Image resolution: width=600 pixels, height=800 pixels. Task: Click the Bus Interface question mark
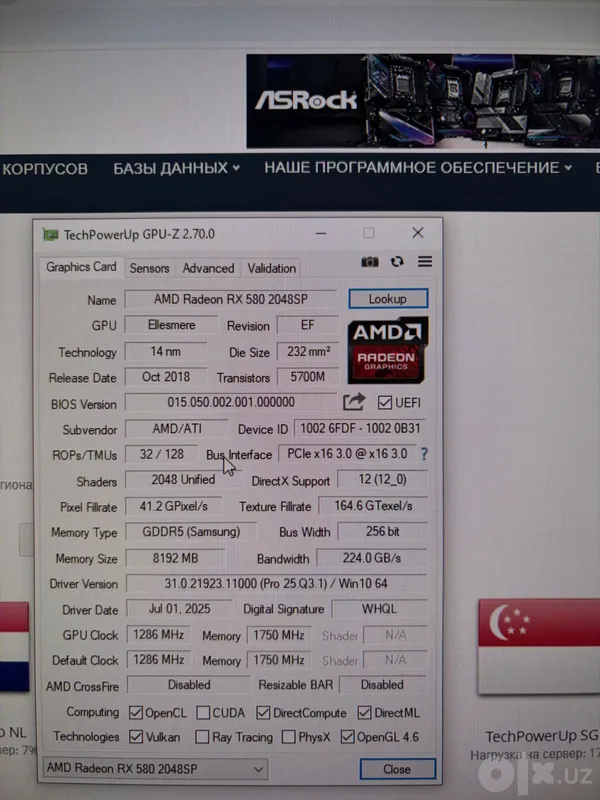424,454
